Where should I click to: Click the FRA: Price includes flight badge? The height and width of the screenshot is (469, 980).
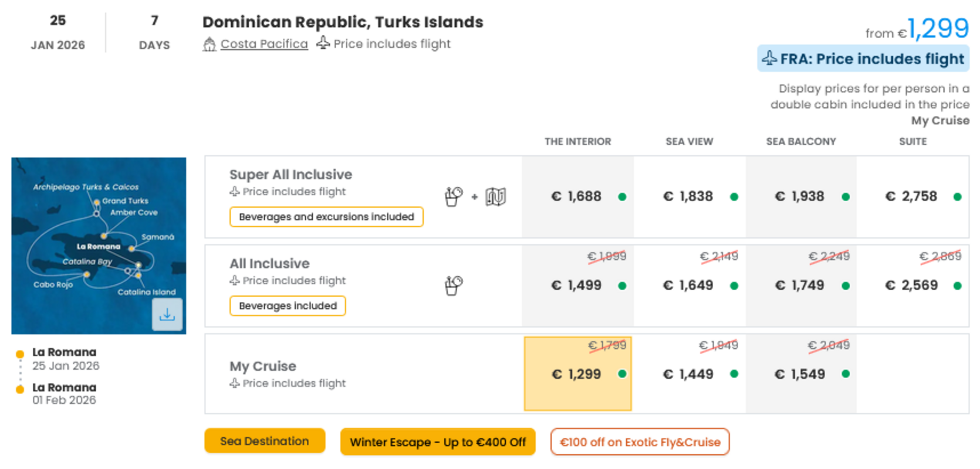click(863, 59)
